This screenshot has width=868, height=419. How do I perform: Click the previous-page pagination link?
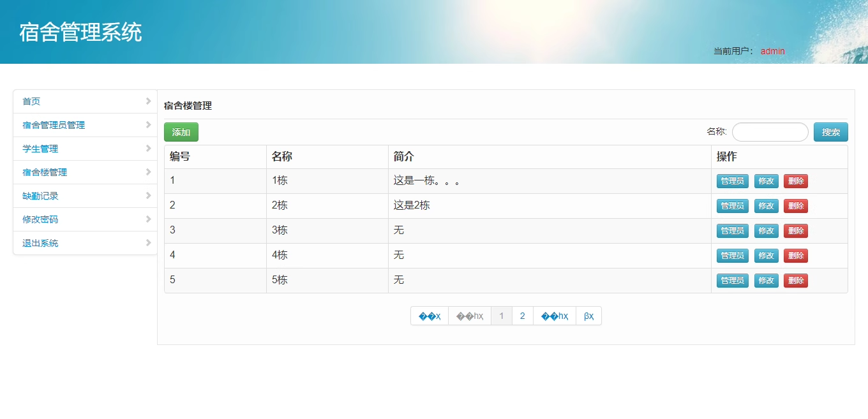pyautogui.click(x=470, y=316)
